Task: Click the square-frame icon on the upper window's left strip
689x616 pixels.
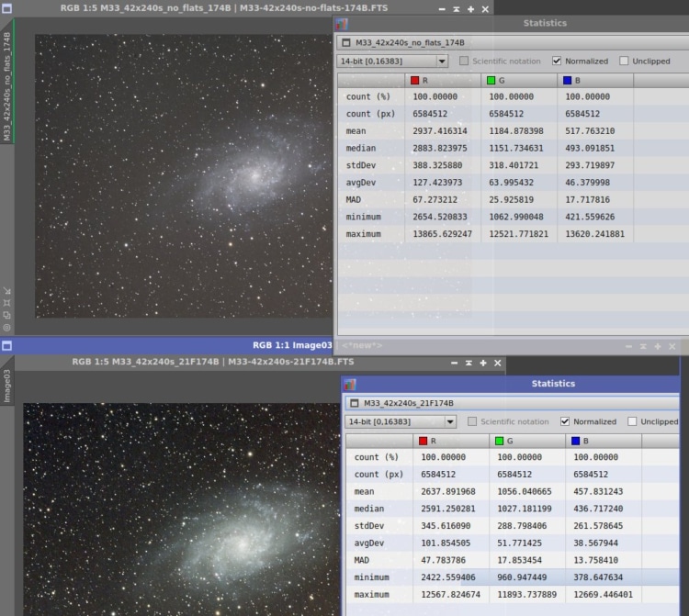Action: 7,303
